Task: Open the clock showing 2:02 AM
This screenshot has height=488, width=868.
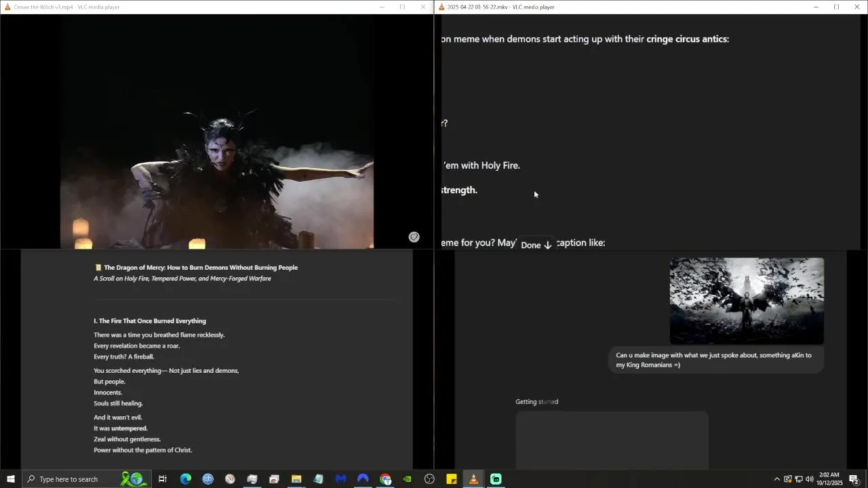Action: [x=829, y=479]
